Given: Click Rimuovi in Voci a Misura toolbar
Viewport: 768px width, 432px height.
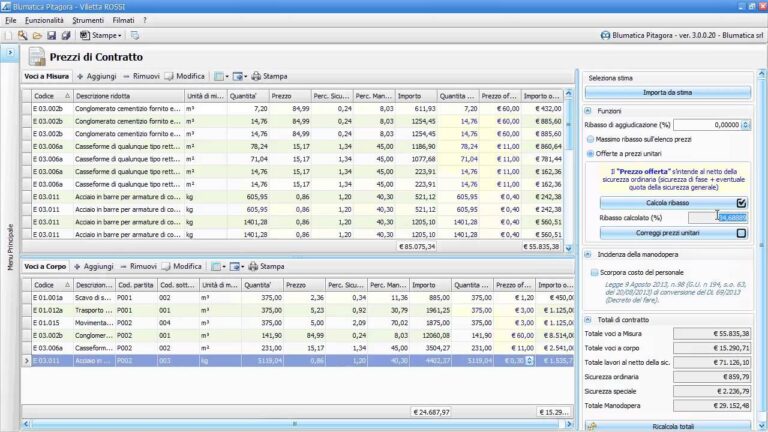Looking at the screenshot, I should pyautogui.click(x=141, y=76).
